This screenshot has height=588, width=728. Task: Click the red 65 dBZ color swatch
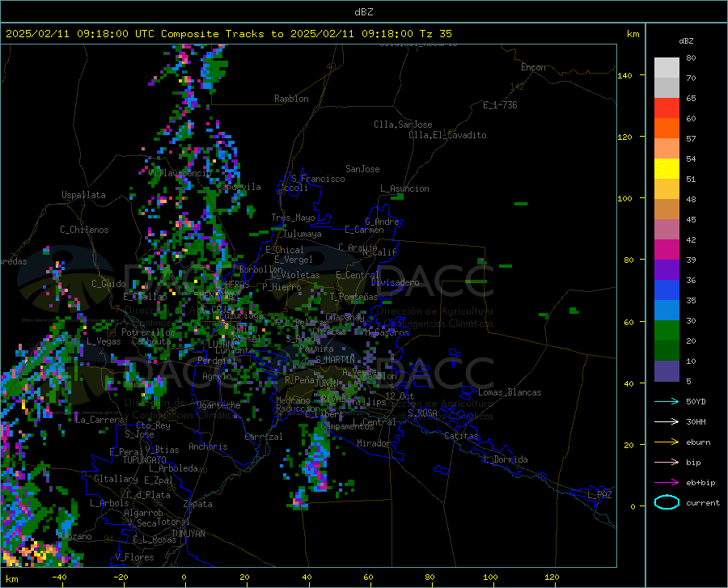[x=667, y=108]
